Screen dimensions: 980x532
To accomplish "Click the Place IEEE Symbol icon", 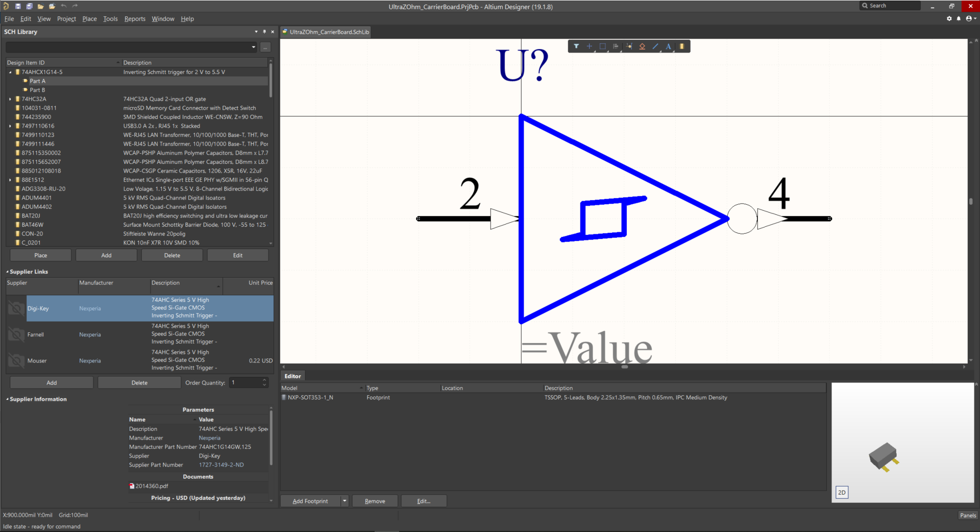I will pyautogui.click(x=642, y=46).
